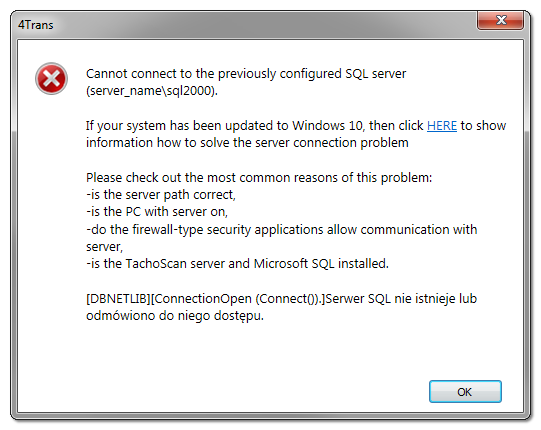541x430 pixels.
Task: Click the "information how to solve" line
Action: 247,143
